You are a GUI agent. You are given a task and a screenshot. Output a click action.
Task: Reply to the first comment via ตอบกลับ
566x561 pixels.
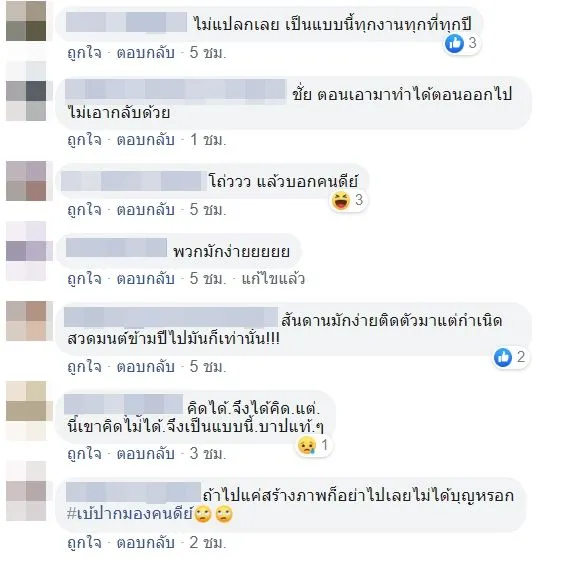click(146, 53)
